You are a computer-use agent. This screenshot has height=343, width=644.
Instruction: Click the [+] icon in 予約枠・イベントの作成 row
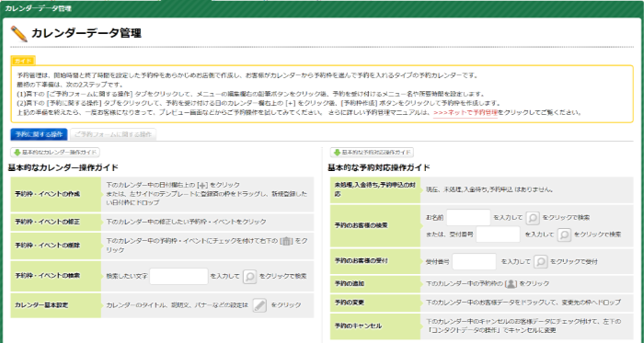(x=202, y=185)
